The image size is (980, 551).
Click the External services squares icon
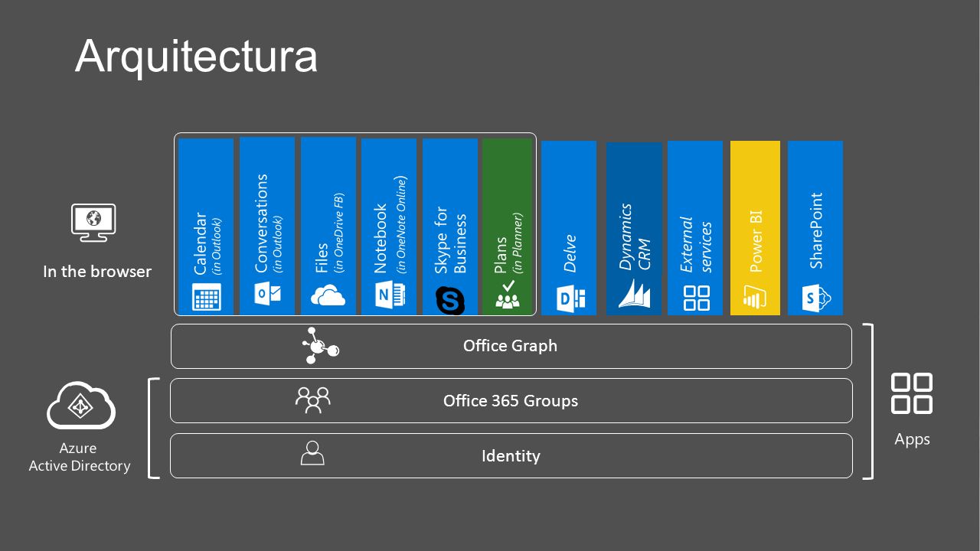click(x=696, y=298)
